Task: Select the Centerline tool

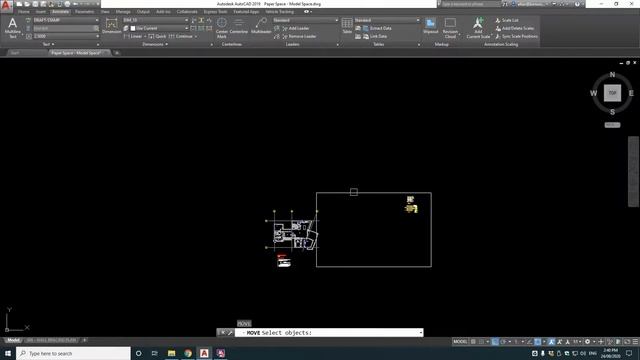Action: click(239, 26)
